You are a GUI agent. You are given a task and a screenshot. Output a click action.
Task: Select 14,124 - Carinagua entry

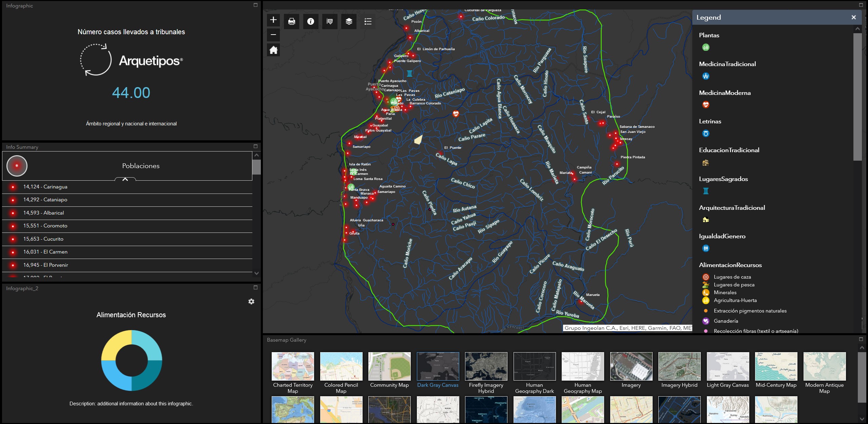(127, 187)
